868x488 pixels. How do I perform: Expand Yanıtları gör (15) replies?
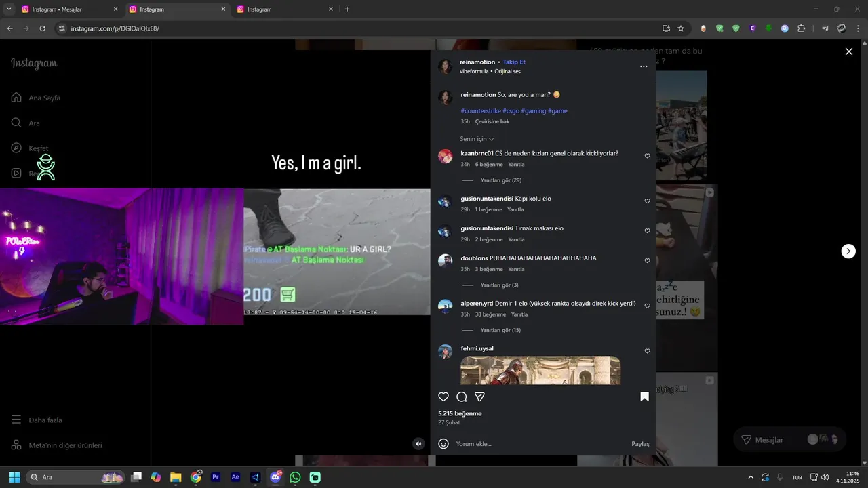(500, 331)
